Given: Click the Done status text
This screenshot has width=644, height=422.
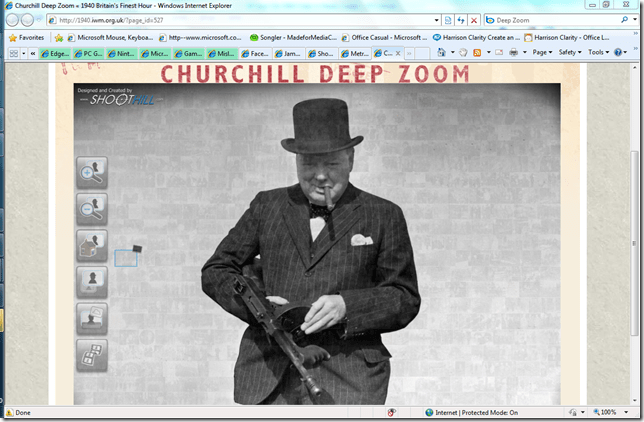Looking at the screenshot, I should point(23,413).
